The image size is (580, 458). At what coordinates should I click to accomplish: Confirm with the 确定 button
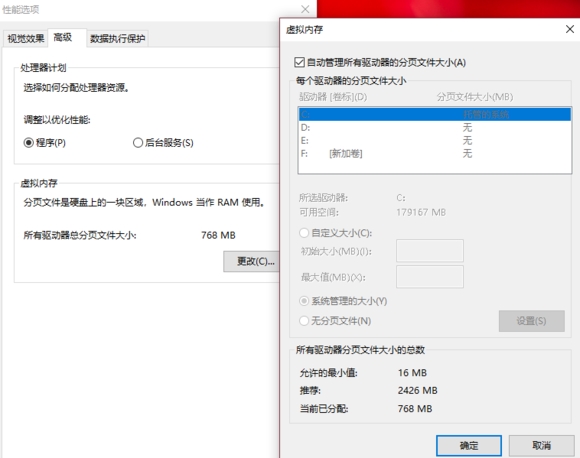pos(469,445)
